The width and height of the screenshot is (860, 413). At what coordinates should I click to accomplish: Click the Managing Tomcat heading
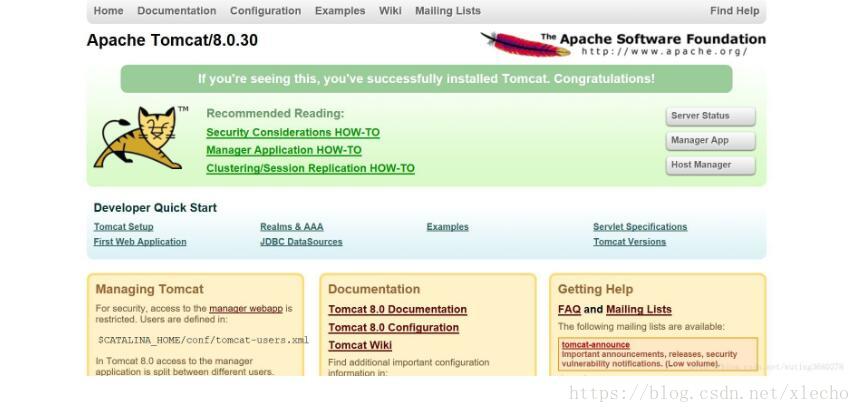click(149, 290)
